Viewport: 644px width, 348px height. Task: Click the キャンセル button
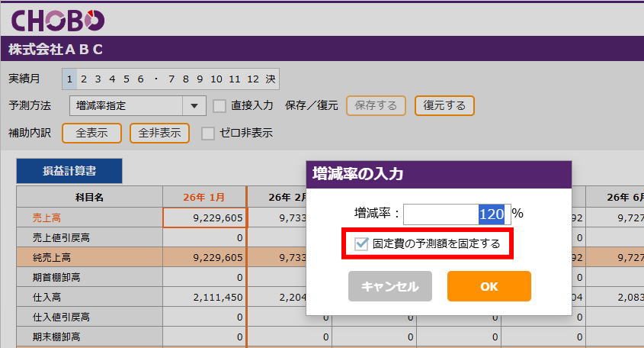click(389, 286)
